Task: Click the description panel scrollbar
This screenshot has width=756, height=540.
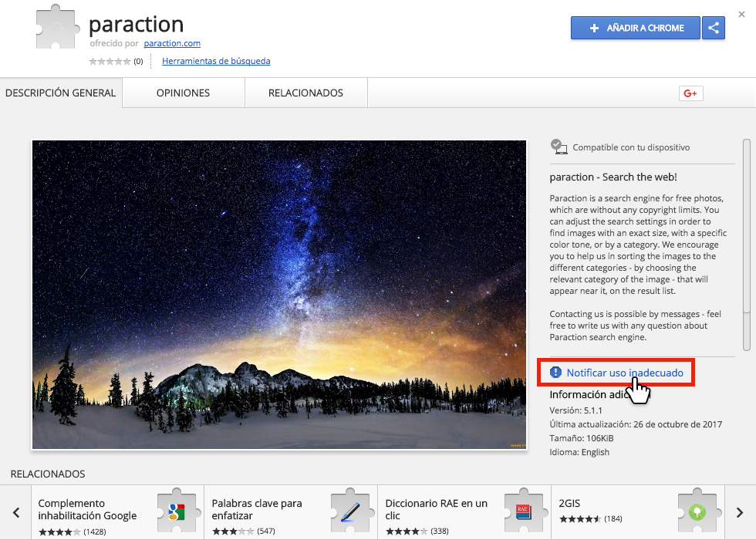Action: pos(747,245)
